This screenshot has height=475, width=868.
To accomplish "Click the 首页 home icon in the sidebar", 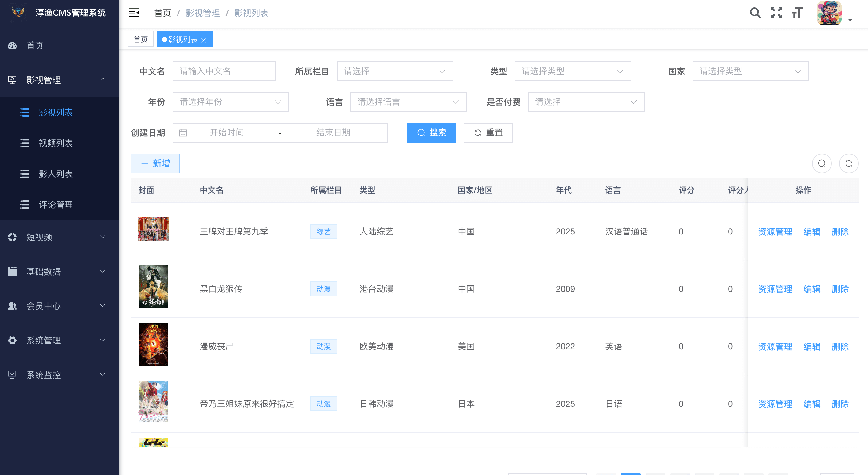I will click(12, 45).
